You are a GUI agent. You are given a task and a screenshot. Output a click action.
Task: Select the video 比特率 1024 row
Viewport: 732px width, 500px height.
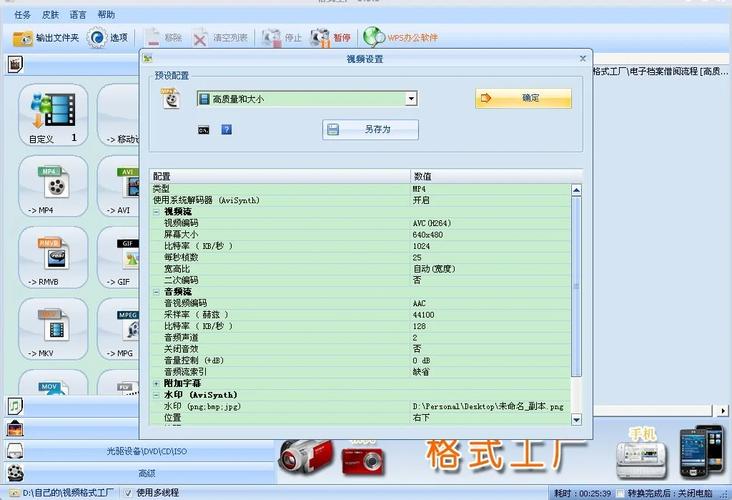tap(361, 246)
